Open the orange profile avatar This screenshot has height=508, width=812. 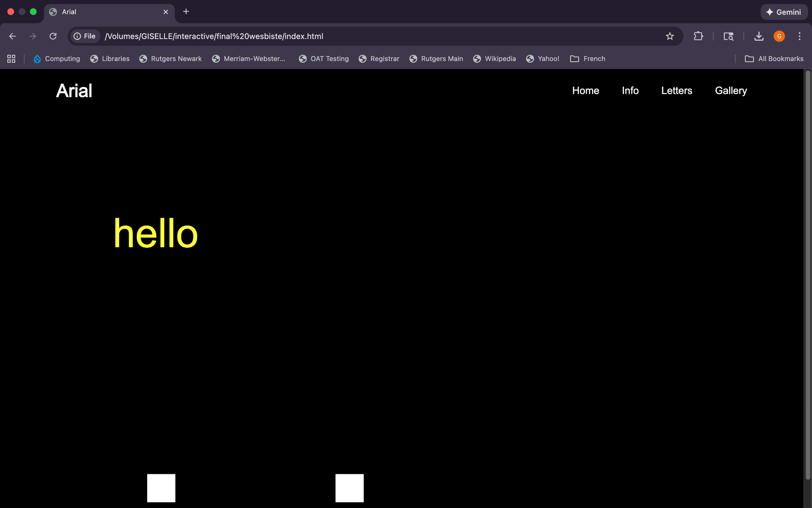coord(779,36)
